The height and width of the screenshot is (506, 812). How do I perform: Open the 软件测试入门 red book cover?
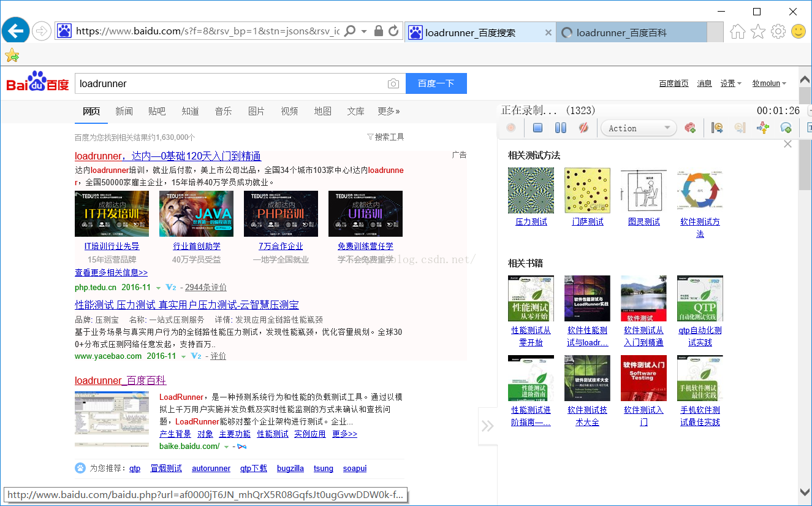[x=643, y=378]
